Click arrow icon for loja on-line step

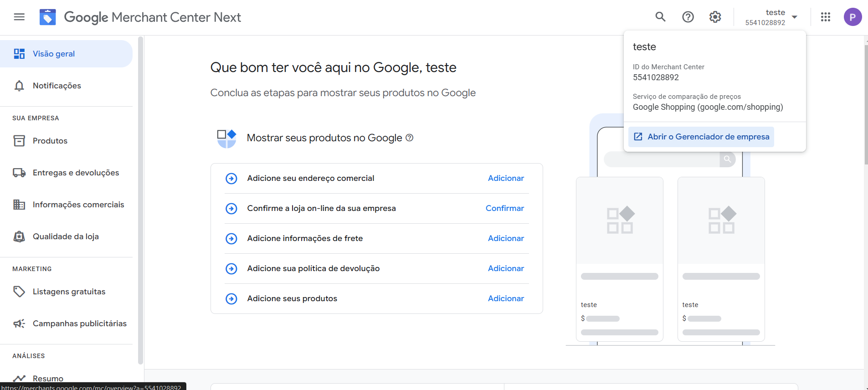(231, 209)
